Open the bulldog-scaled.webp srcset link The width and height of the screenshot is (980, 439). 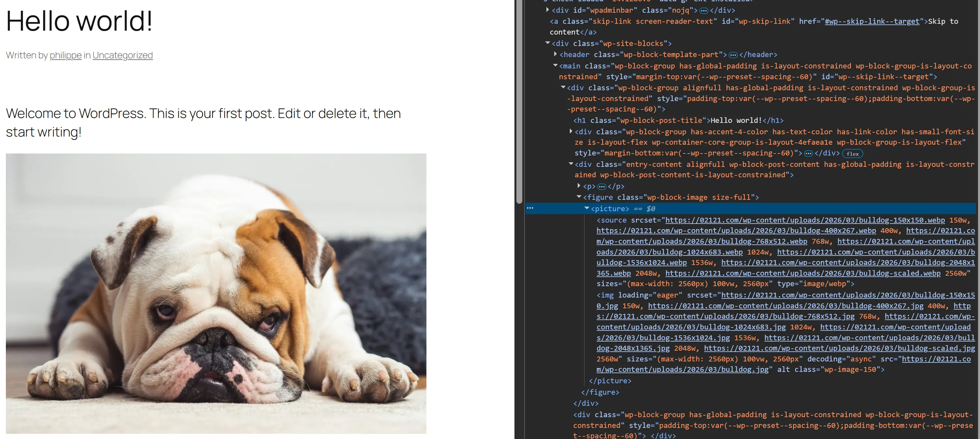click(803, 273)
